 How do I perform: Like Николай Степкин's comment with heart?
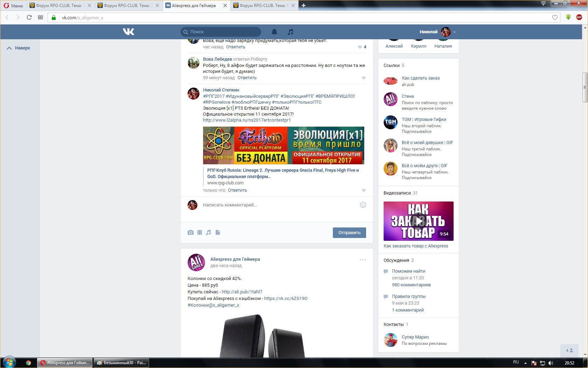click(364, 191)
